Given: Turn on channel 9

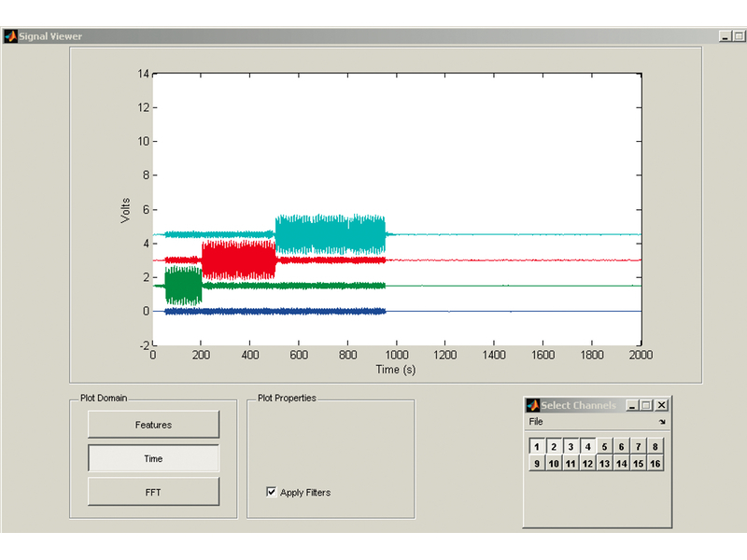Looking at the screenshot, I should (x=537, y=463).
